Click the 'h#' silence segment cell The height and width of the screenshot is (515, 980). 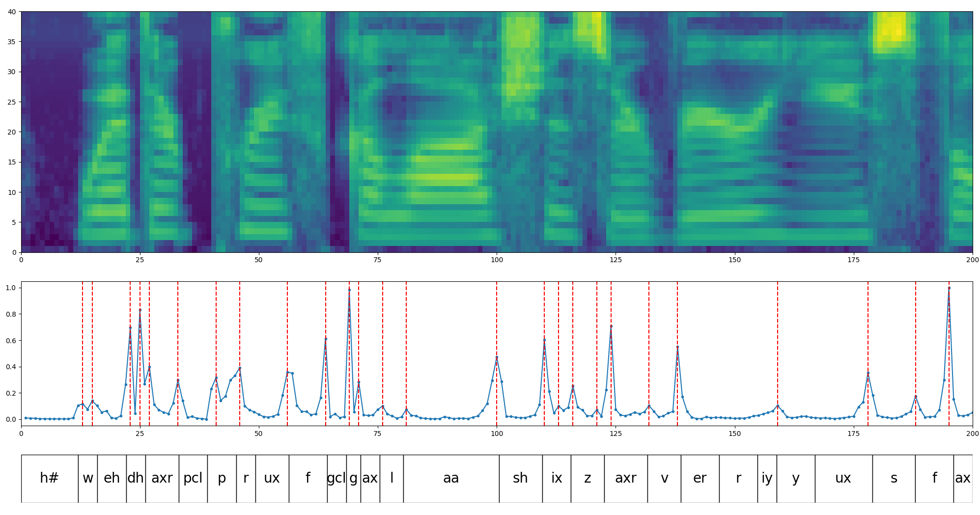click(49, 478)
